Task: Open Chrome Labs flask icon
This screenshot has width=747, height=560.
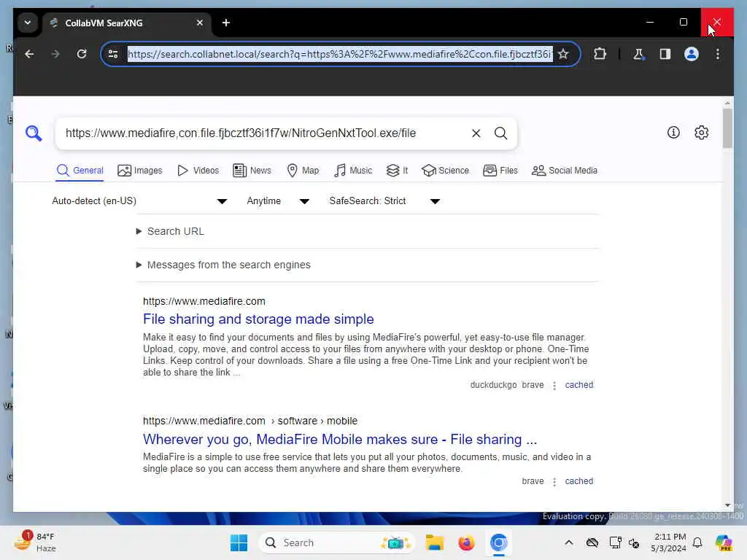Action: click(x=638, y=54)
